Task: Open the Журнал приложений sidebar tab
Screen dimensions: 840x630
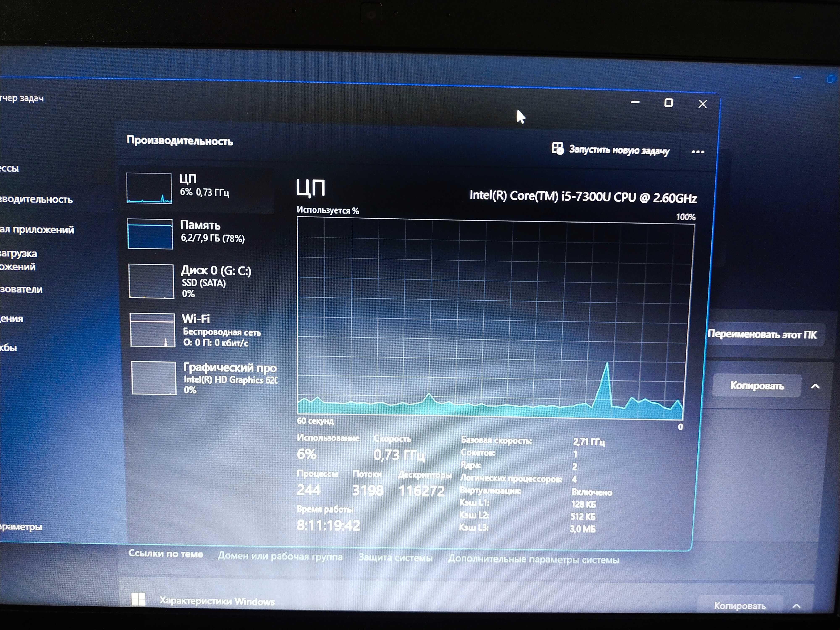Action: point(37,230)
